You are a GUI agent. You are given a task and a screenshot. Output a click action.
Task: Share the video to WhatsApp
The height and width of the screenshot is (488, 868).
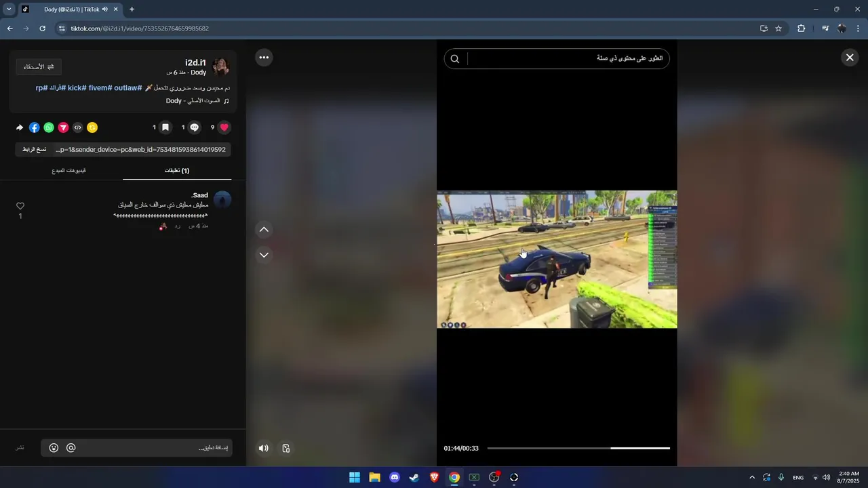[x=49, y=127]
